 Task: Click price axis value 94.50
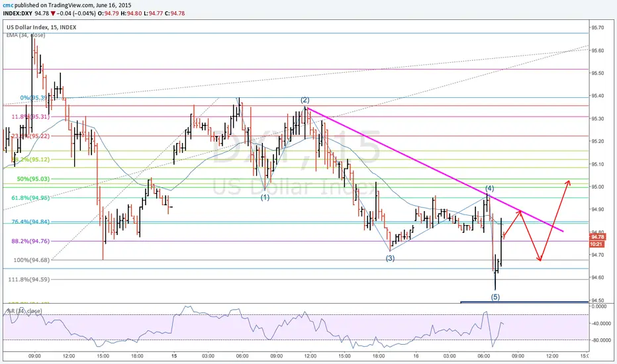598,300
